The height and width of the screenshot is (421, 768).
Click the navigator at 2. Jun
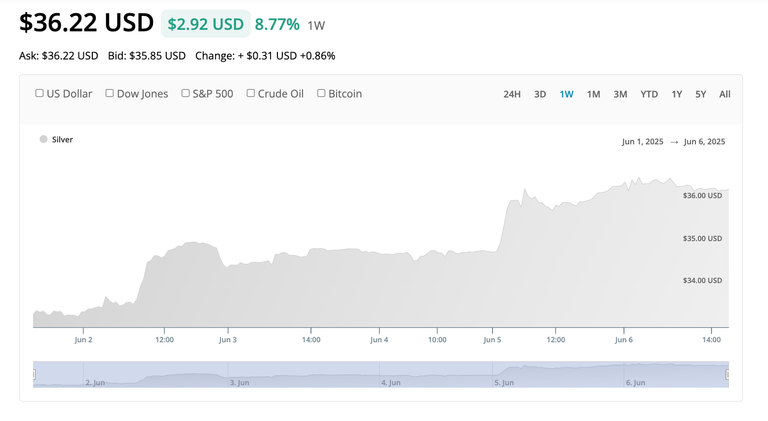click(95, 382)
